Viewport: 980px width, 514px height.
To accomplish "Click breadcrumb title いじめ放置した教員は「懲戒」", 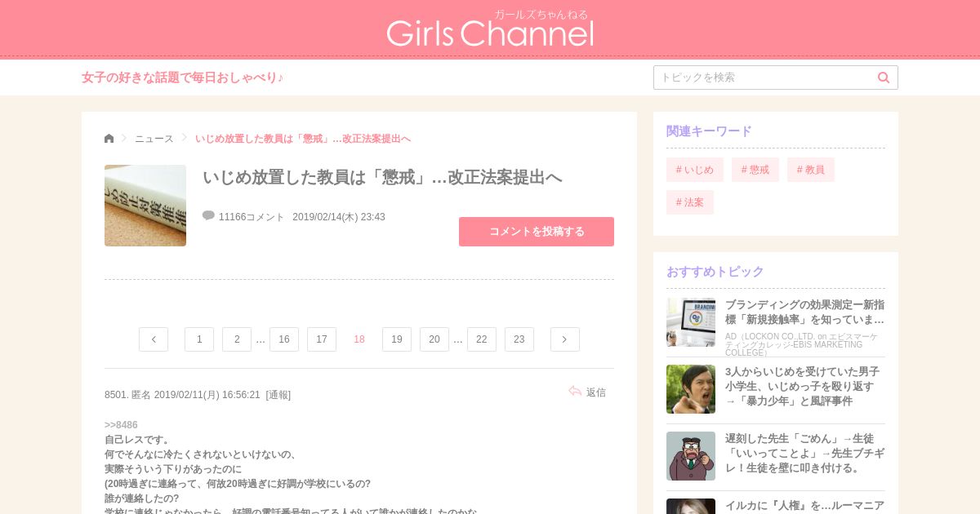I will 303,139.
